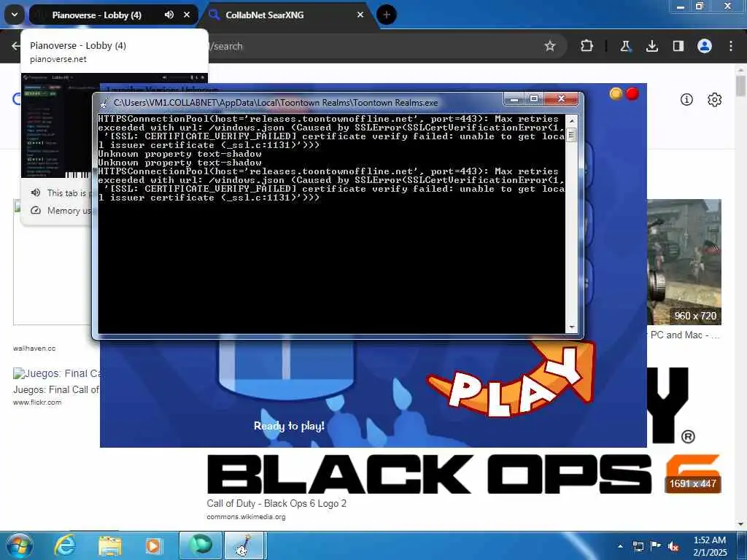Image resolution: width=747 pixels, height=560 pixels.
Task: Launch Internet Explorer from taskbar
Action: click(64, 545)
